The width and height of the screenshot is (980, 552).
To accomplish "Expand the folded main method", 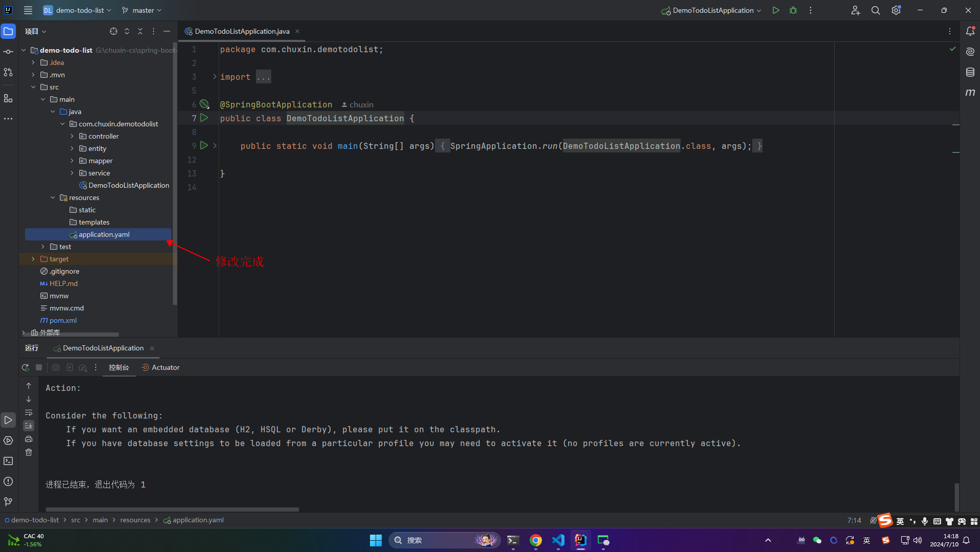I will click(x=215, y=146).
